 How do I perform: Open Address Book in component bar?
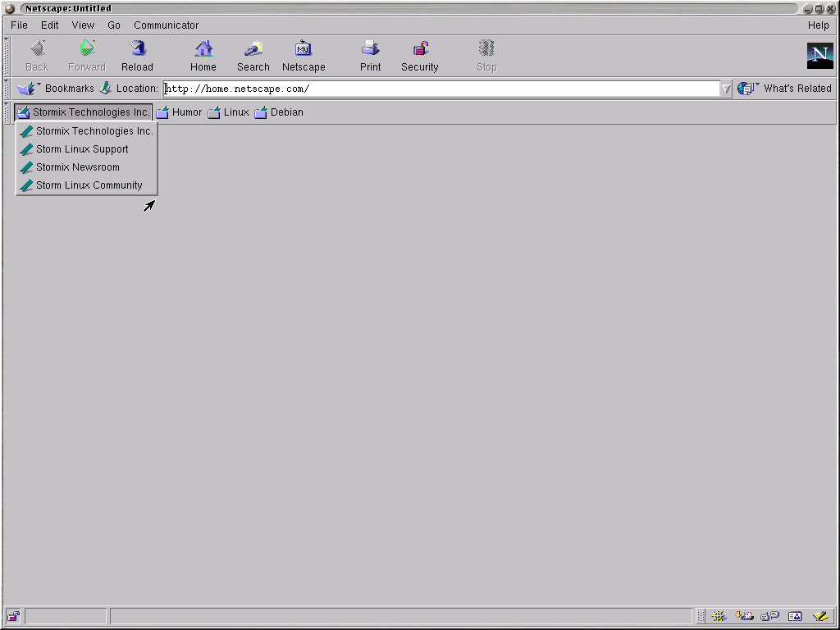pos(794,616)
